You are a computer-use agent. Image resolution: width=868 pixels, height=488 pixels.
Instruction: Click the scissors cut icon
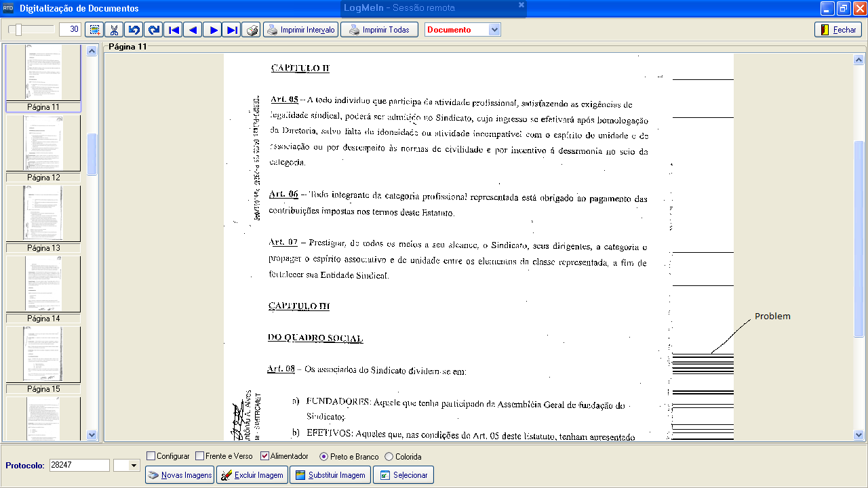(x=114, y=30)
